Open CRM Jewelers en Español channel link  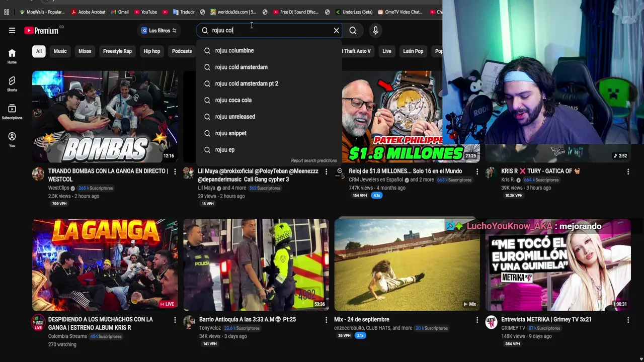[376, 179]
